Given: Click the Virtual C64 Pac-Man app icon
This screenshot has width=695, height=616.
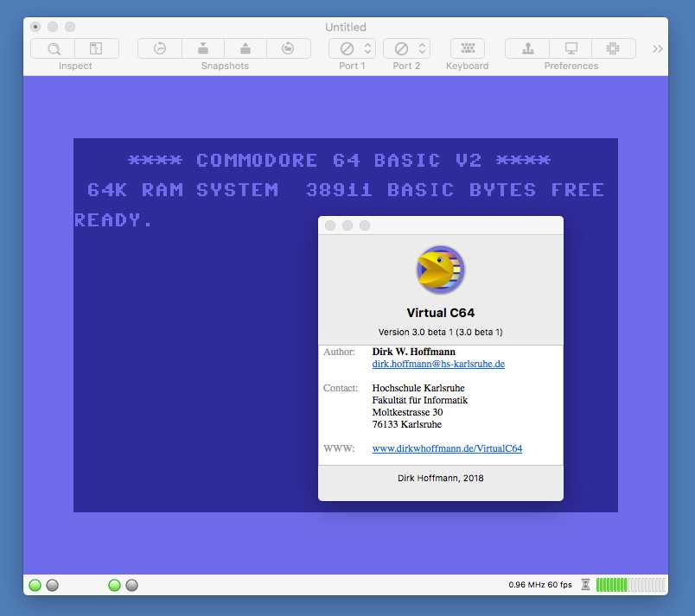Looking at the screenshot, I should (440, 270).
